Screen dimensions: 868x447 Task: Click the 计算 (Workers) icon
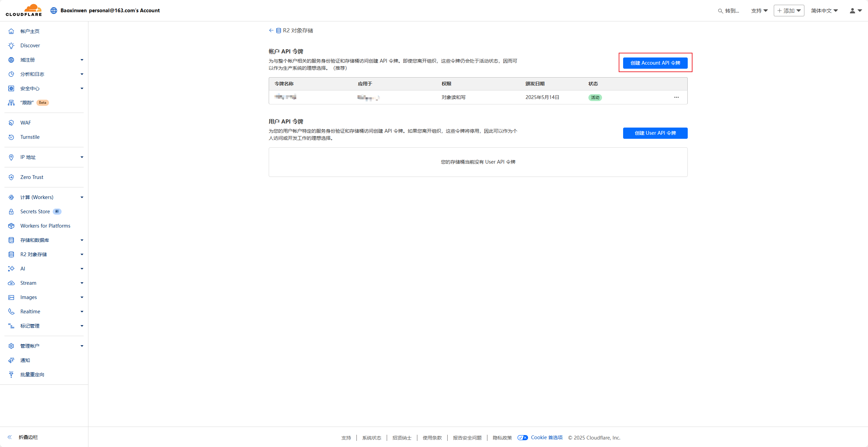pyautogui.click(x=11, y=197)
